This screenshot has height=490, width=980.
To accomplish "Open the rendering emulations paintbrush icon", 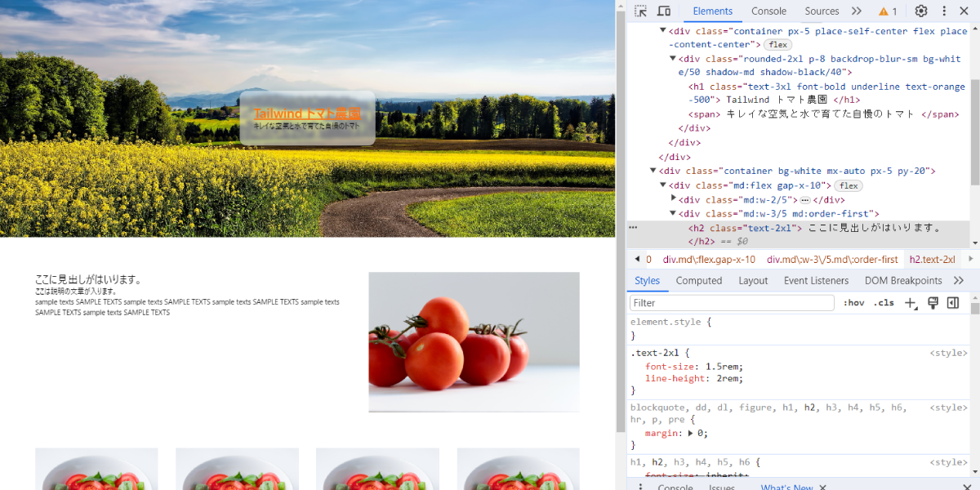I will click(x=933, y=303).
